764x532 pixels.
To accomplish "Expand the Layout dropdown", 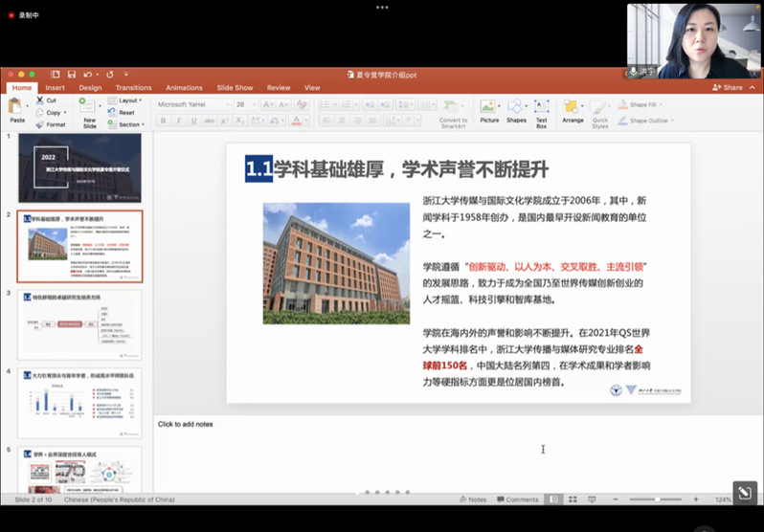I will [128, 100].
